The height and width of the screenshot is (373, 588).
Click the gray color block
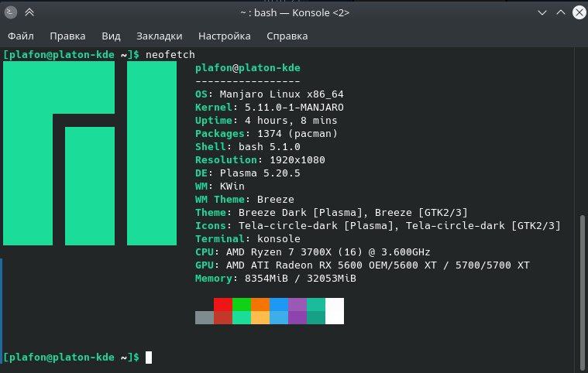pos(205,317)
